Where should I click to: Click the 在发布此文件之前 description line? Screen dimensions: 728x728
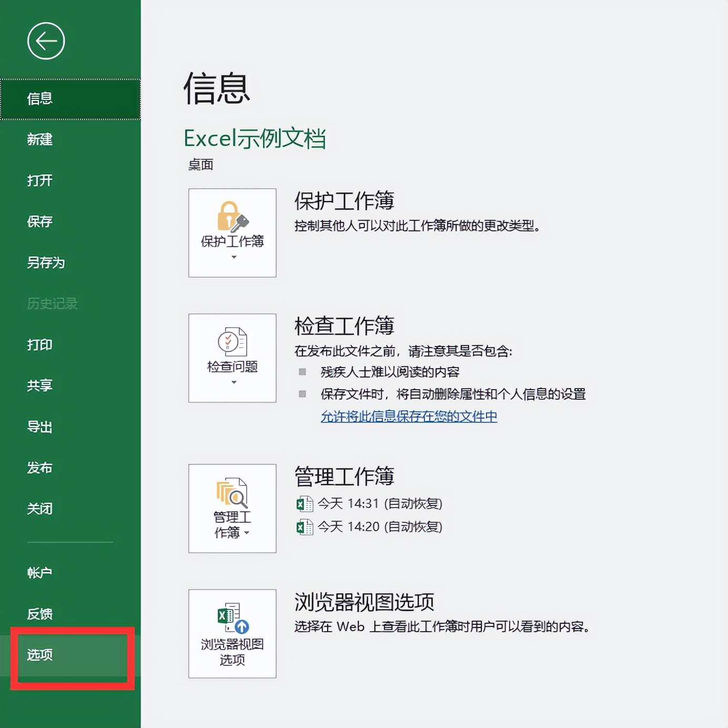click(x=403, y=351)
